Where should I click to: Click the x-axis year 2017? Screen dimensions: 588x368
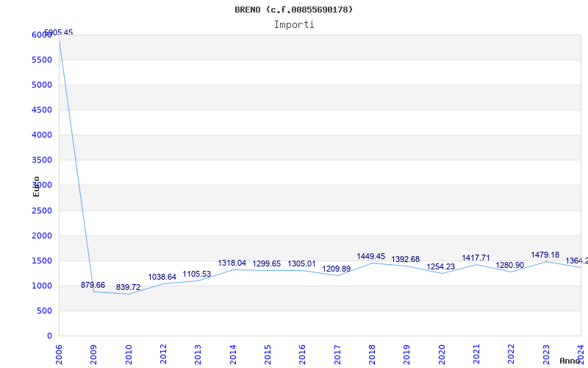tap(337, 355)
